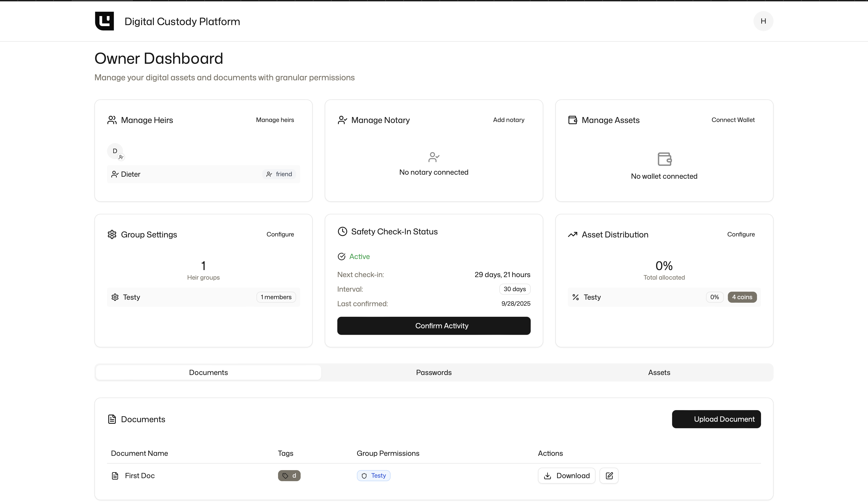Click the Group Settings gear icon
The height and width of the screenshot is (503, 868).
112,234
